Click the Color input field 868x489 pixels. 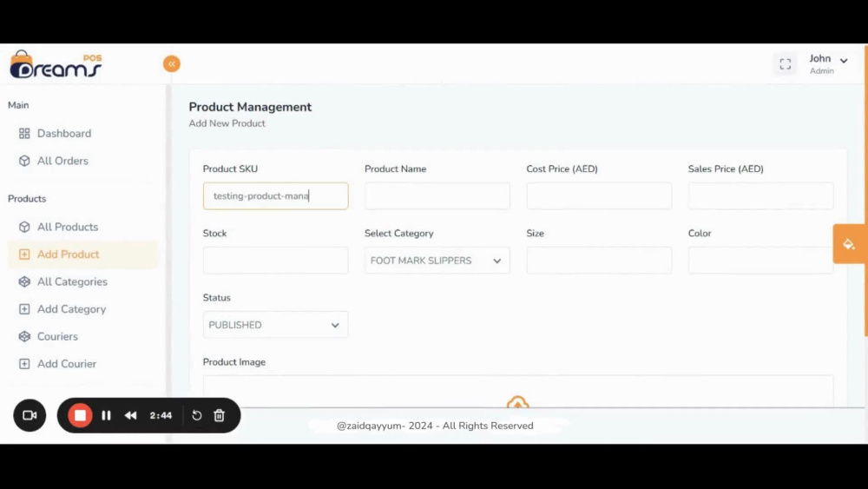760,261
